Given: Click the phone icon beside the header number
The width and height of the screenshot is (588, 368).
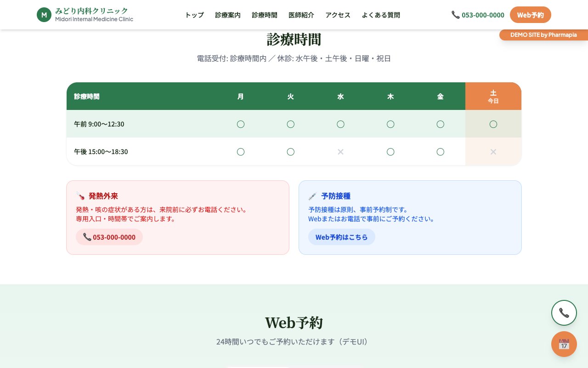Looking at the screenshot, I should coord(456,15).
